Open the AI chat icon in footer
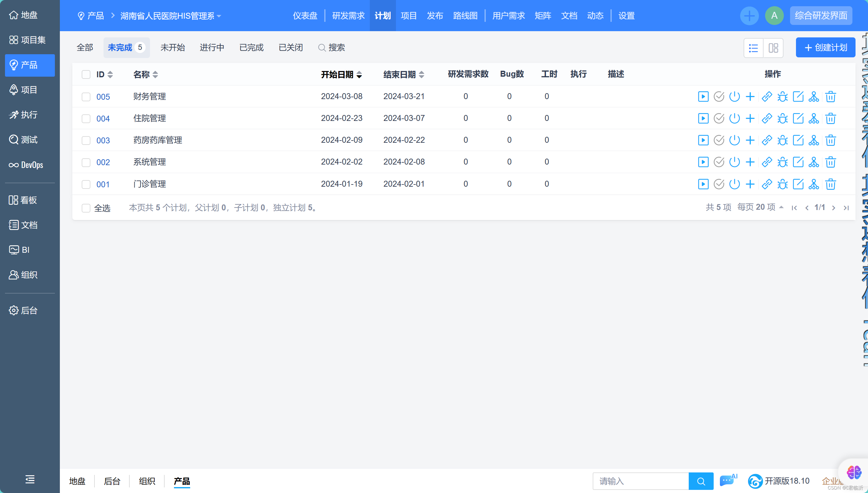Image resolution: width=868 pixels, height=493 pixels. [x=727, y=481]
